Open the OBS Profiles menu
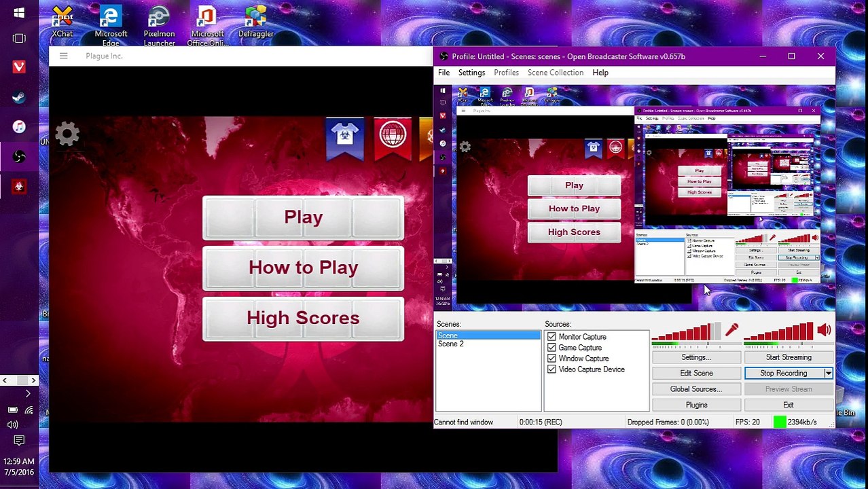Viewport: 868px width, 489px height. pyautogui.click(x=506, y=73)
